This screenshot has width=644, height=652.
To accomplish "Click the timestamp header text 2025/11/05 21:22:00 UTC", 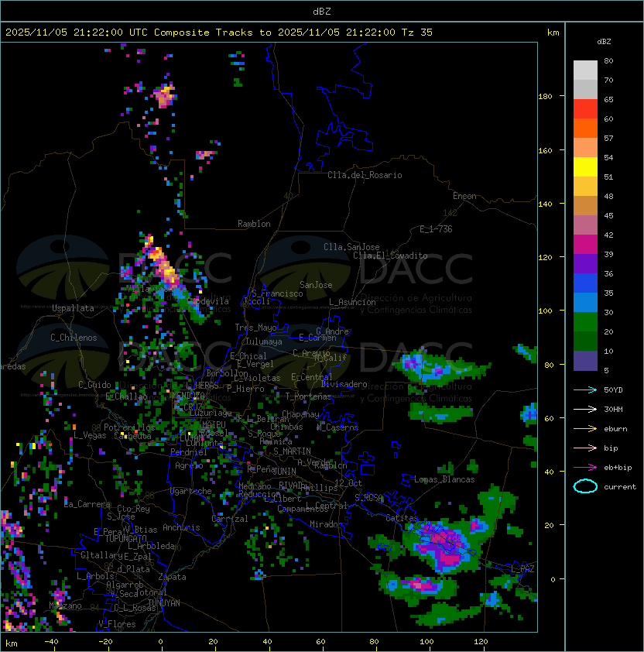I will pyautogui.click(x=77, y=33).
